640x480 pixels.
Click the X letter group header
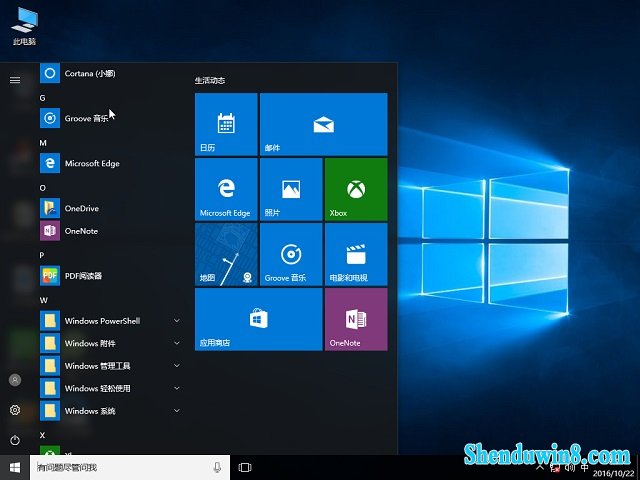[42, 435]
